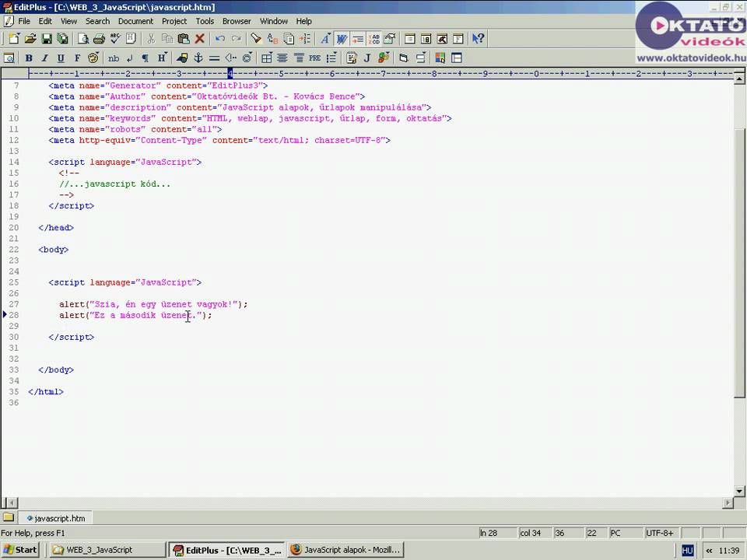Toggle the line number display icon

pos(374,39)
